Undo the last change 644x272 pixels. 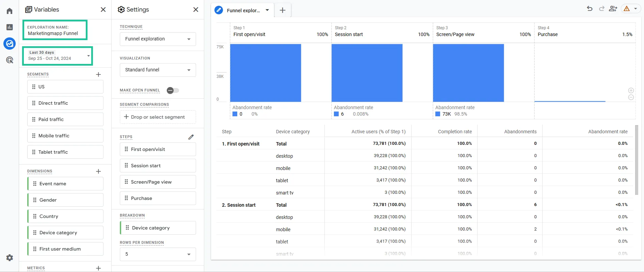click(590, 9)
